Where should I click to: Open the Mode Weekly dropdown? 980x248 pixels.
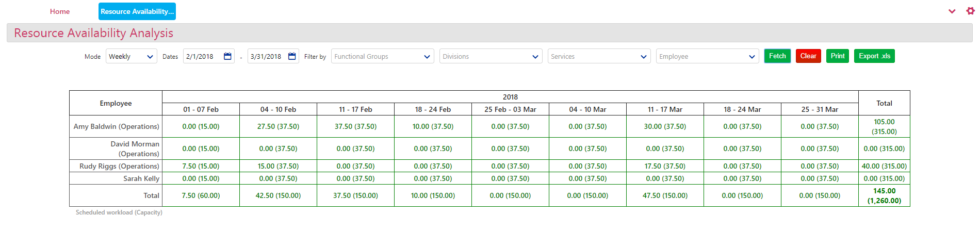(x=132, y=56)
